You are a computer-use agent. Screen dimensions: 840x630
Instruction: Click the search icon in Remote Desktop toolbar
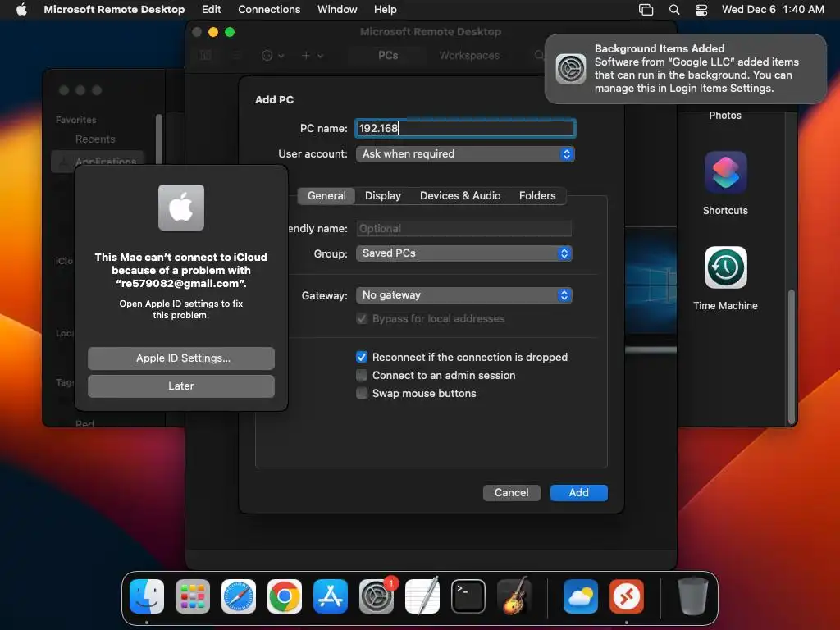point(539,55)
